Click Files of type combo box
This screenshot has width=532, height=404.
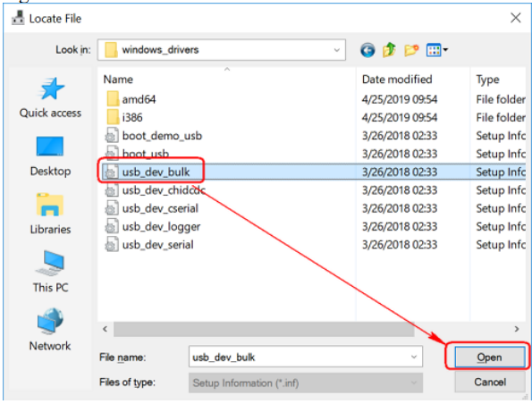click(306, 383)
